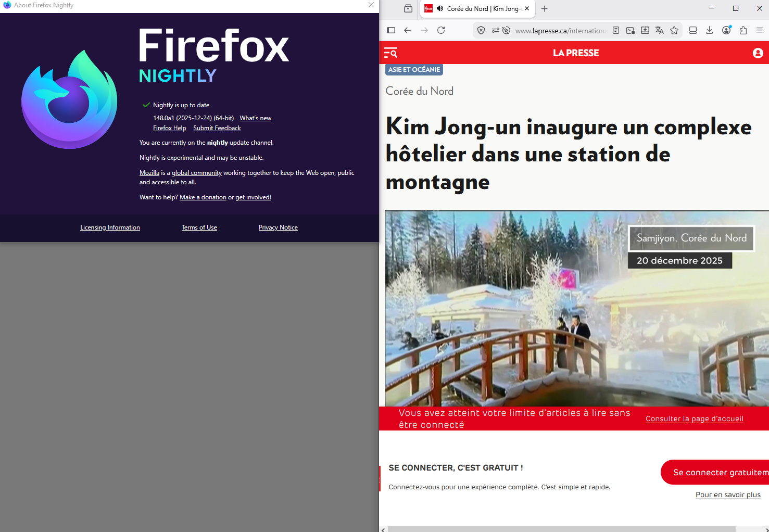Click Submit Feedback link
769x532 pixels.
(x=217, y=128)
